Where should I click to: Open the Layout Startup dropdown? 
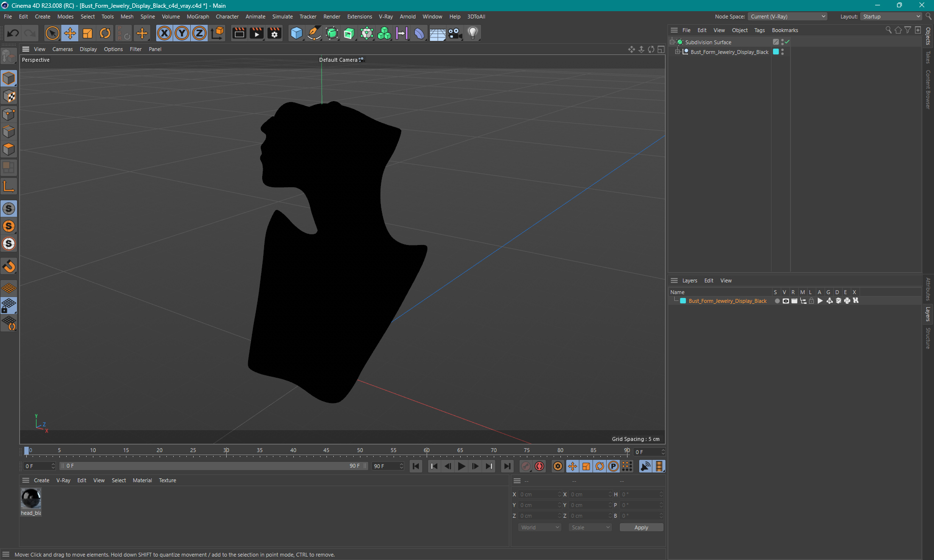coord(891,17)
